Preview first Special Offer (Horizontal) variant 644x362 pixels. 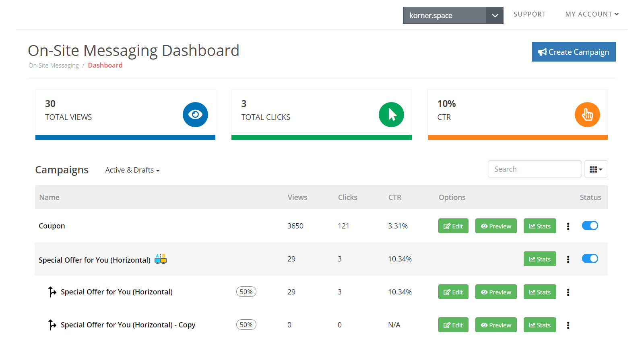(x=496, y=292)
